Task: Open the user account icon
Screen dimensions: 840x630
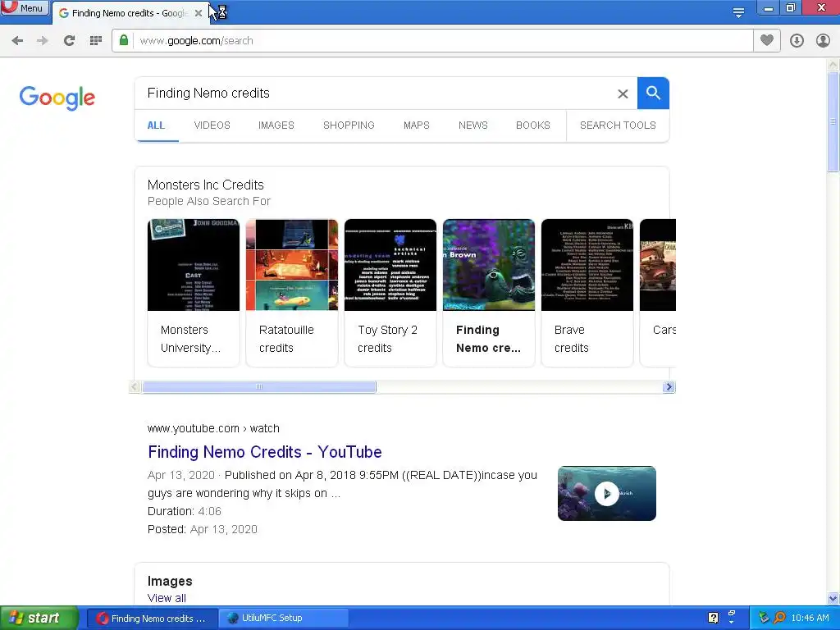Action: [823, 41]
